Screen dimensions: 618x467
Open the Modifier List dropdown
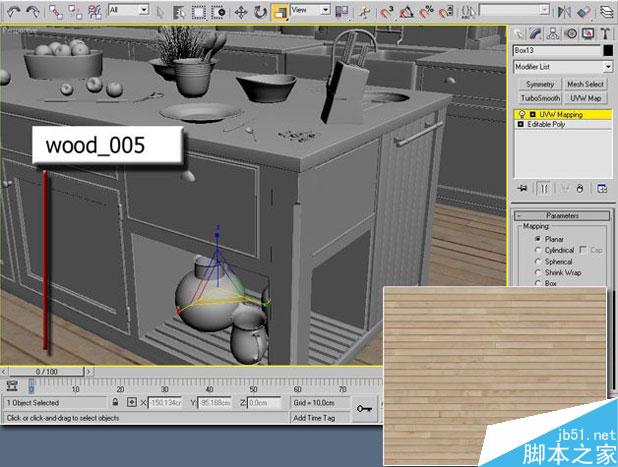(x=606, y=66)
